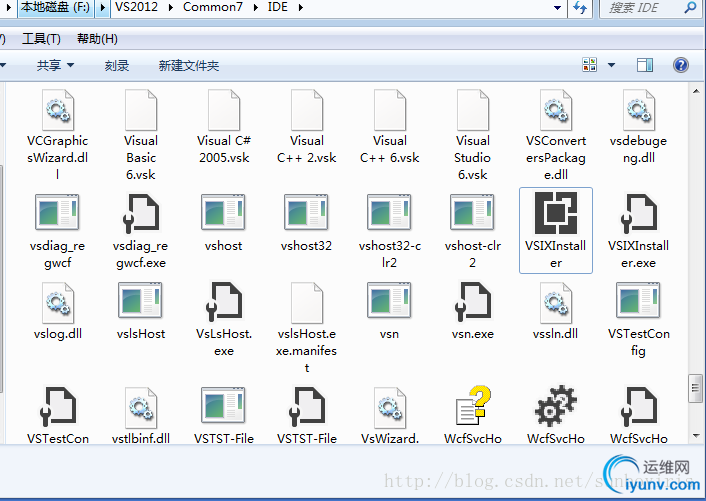
Task: Select vslog.dll file
Action: 58,311
